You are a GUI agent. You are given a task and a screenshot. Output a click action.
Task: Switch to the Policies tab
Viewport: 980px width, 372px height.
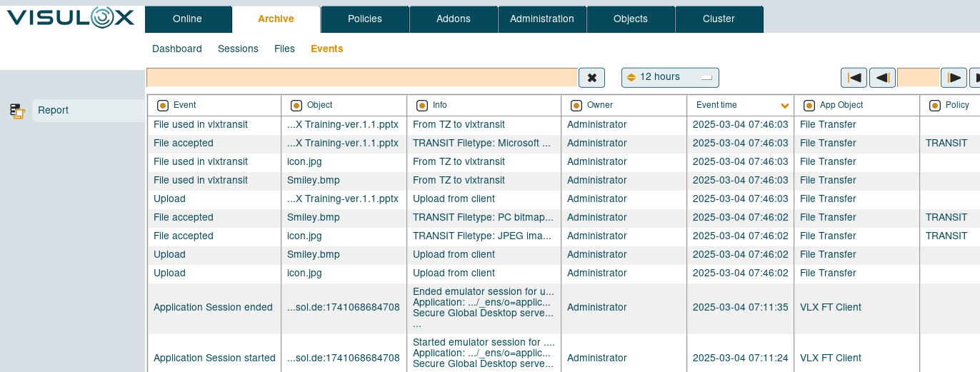pyautogui.click(x=364, y=19)
